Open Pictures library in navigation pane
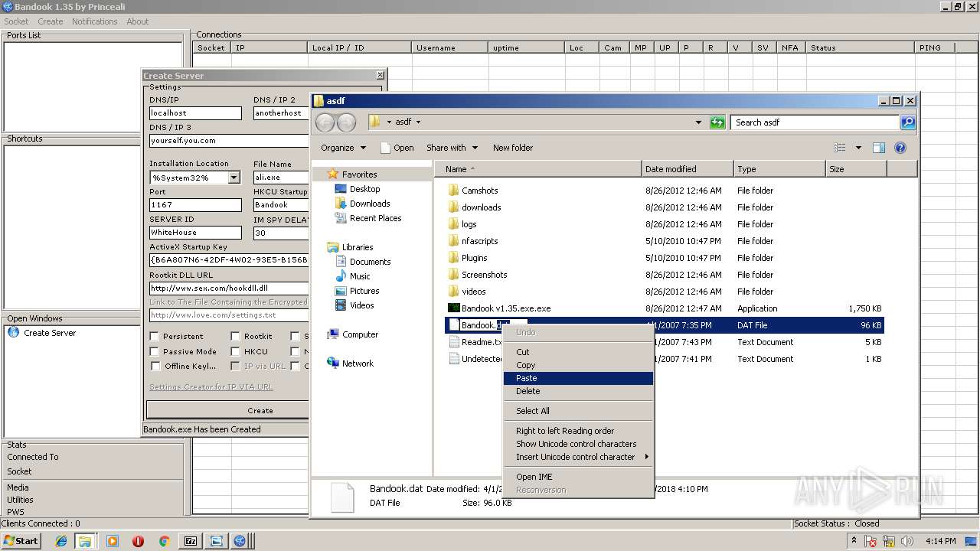This screenshot has height=551, width=980. (x=364, y=291)
